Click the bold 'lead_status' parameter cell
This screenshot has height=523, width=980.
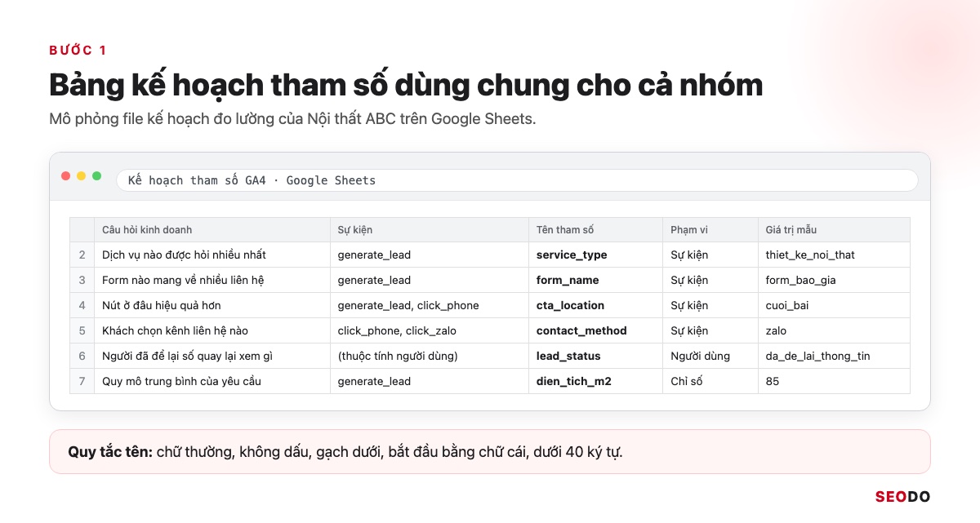[x=596, y=356]
